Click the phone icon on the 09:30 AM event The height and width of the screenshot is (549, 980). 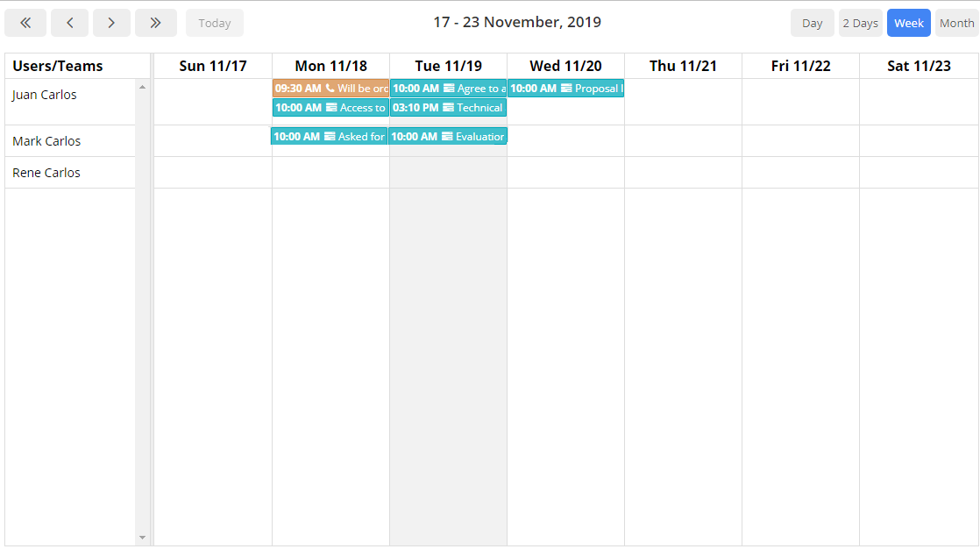330,88
